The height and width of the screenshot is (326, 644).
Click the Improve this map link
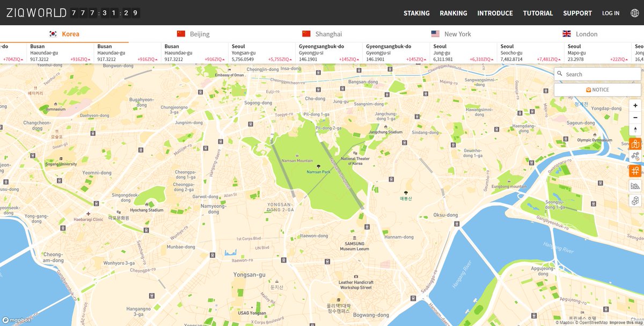[x=626, y=323]
